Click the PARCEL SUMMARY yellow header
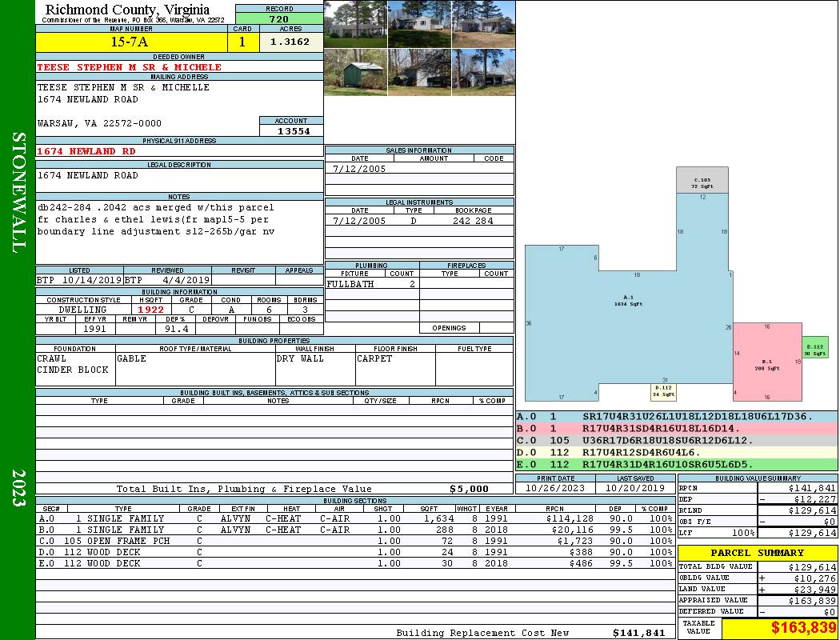This screenshot has width=840, height=640. (x=757, y=553)
